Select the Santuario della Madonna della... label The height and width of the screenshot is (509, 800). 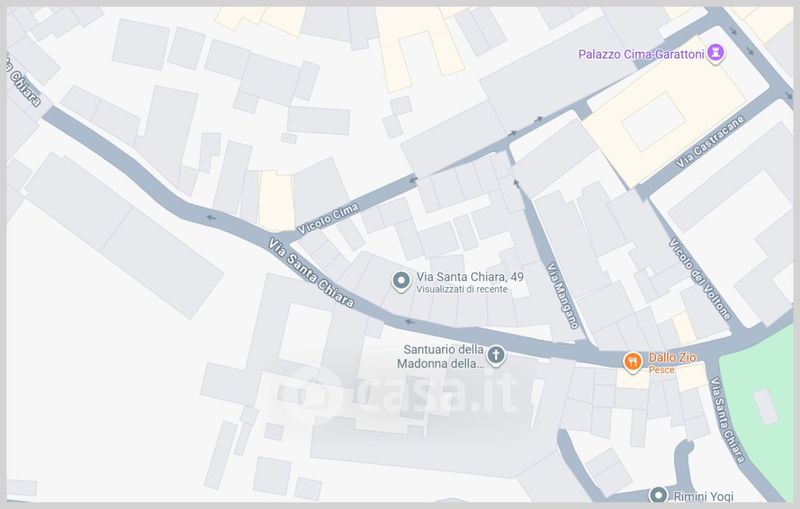[440, 357]
